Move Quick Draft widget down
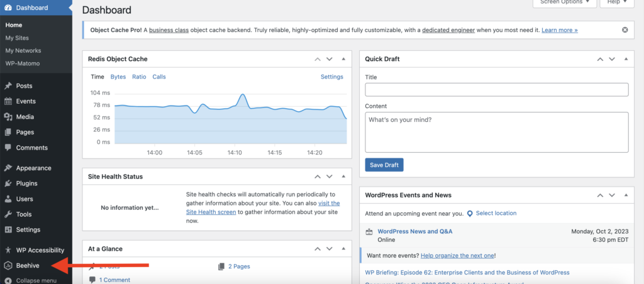 (612, 59)
